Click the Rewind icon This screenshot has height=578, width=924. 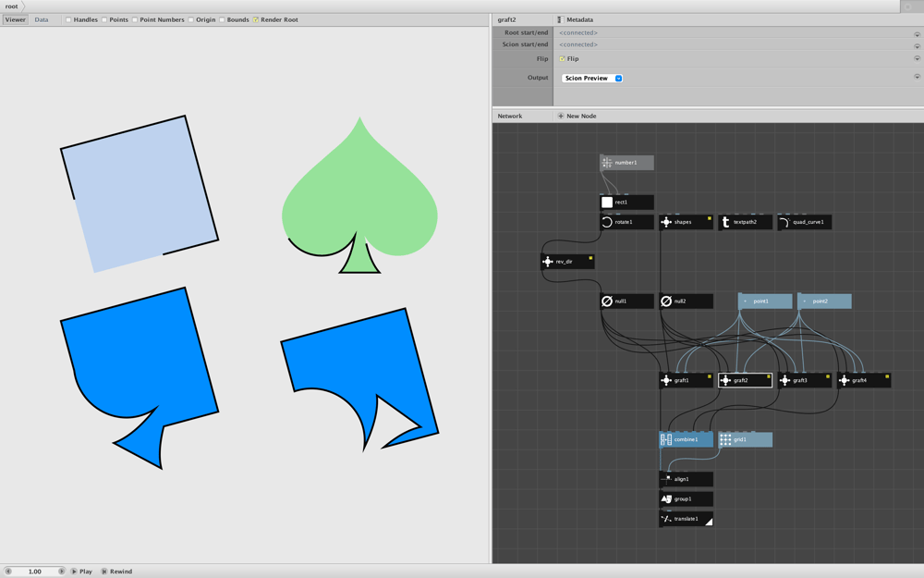point(104,572)
